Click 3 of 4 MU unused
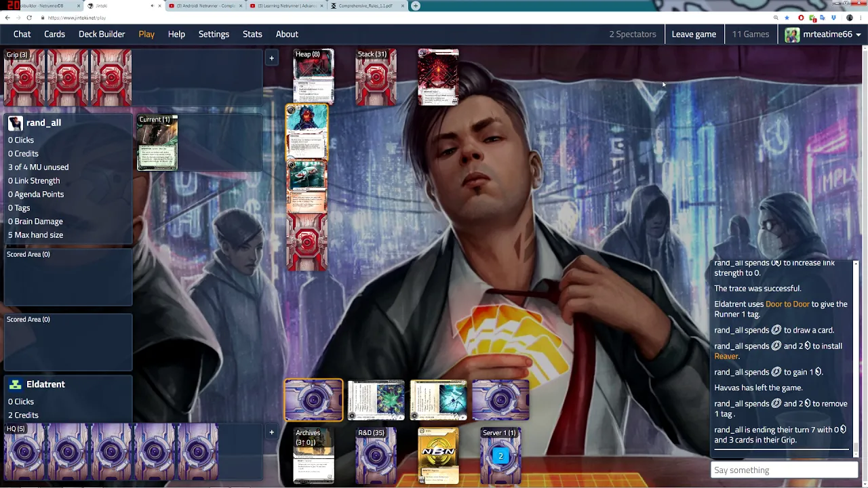 (x=38, y=167)
